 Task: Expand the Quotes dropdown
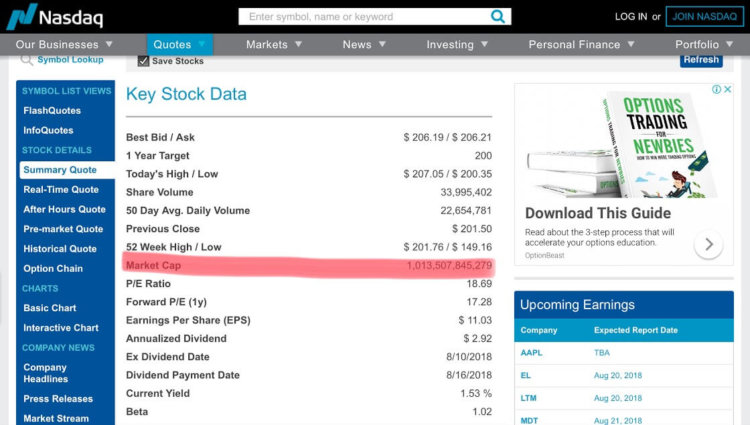pyautogui.click(x=179, y=44)
